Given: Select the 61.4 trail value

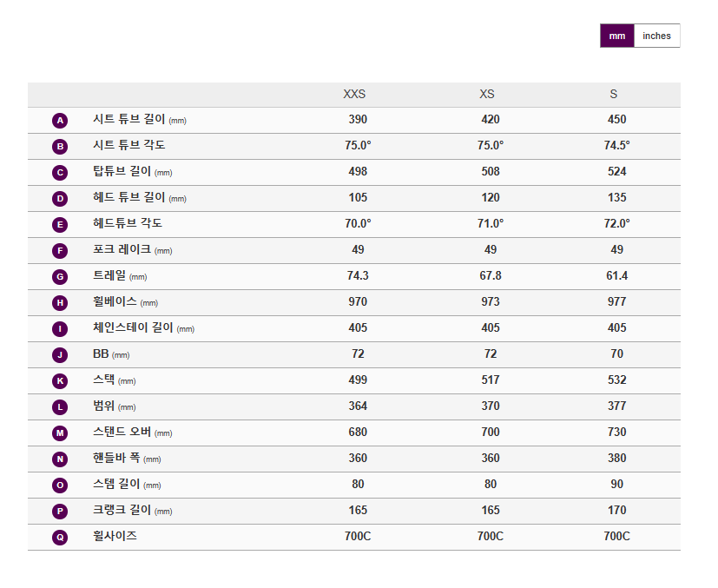Looking at the screenshot, I should pyautogui.click(x=616, y=275).
